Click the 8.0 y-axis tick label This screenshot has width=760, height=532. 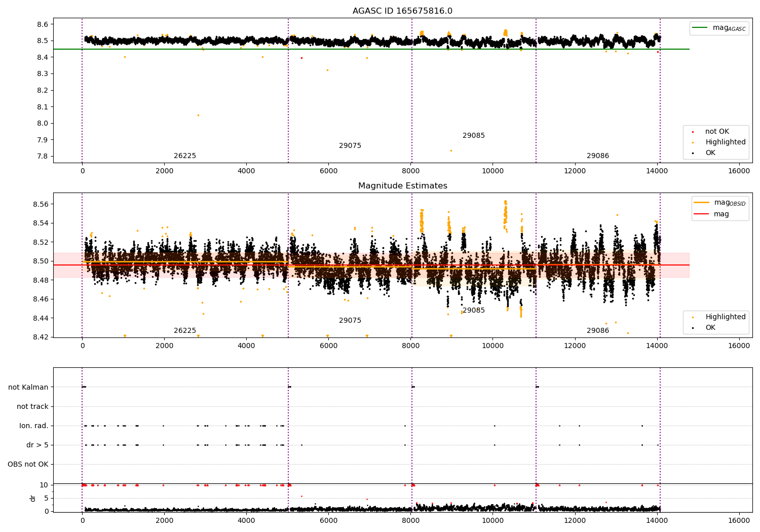point(43,123)
